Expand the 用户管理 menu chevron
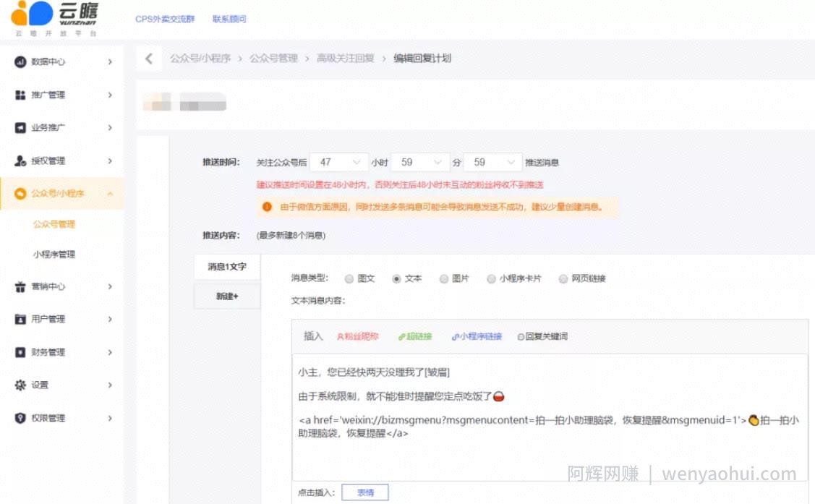The height and width of the screenshot is (504, 815). tap(110, 319)
